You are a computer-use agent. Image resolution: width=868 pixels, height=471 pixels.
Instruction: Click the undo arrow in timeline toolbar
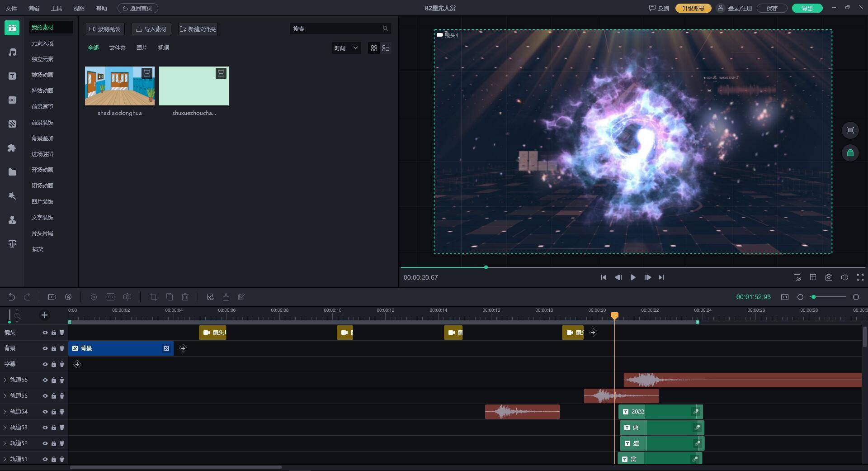[x=12, y=297]
